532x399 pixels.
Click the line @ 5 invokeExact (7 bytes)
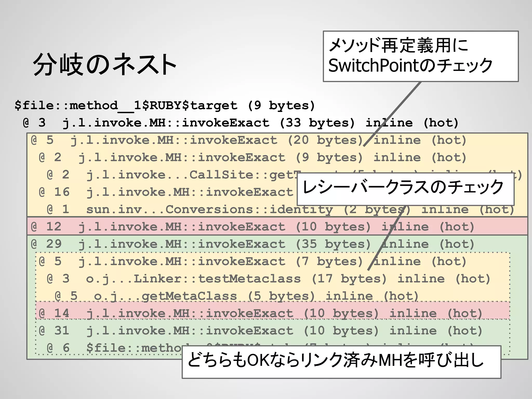tap(252, 262)
